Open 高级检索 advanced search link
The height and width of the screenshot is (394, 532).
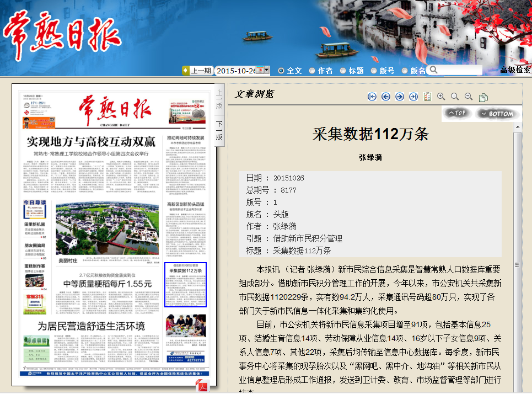click(515, 70)
